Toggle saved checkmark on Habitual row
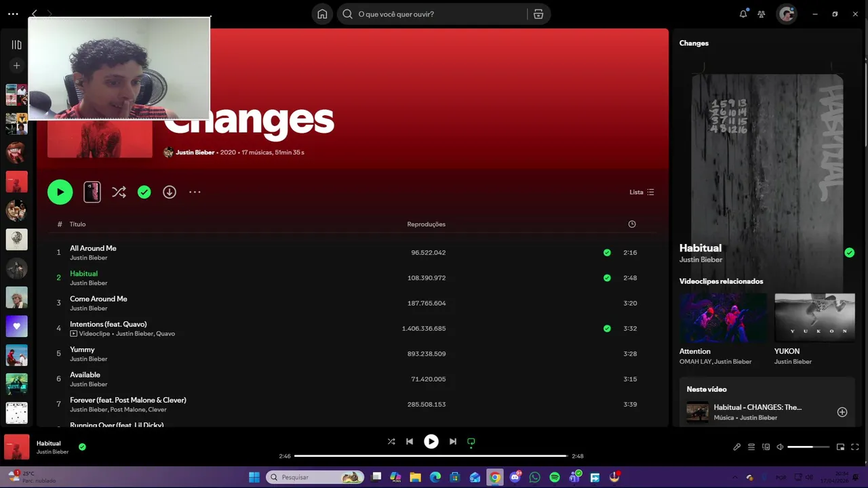Image resolution: width=868 pixels, height=488 pixels. [607, 278]
